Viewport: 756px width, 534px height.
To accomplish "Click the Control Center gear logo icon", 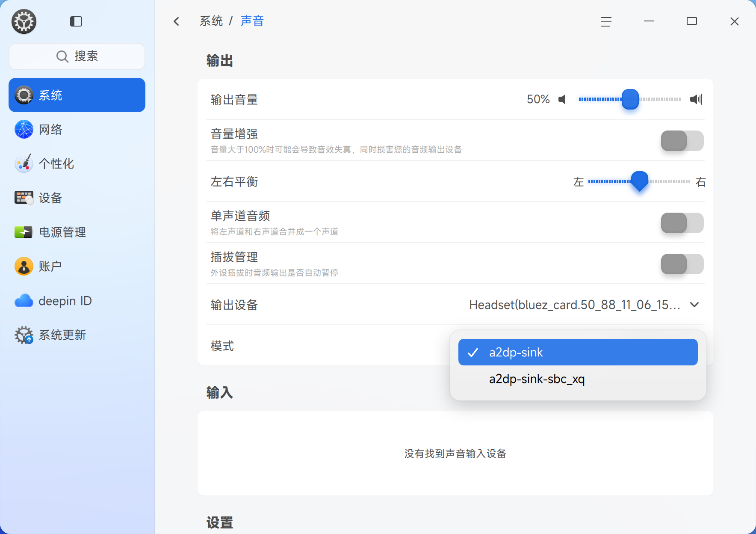I will pyautogui.click(x=24, y=21).
